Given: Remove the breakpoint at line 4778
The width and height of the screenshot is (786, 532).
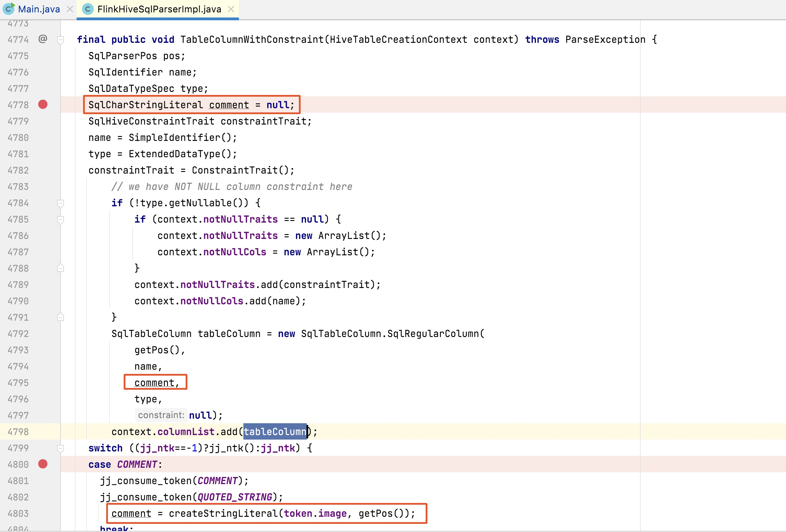Looking at the screenshot, I should click(x=43, y=105).
